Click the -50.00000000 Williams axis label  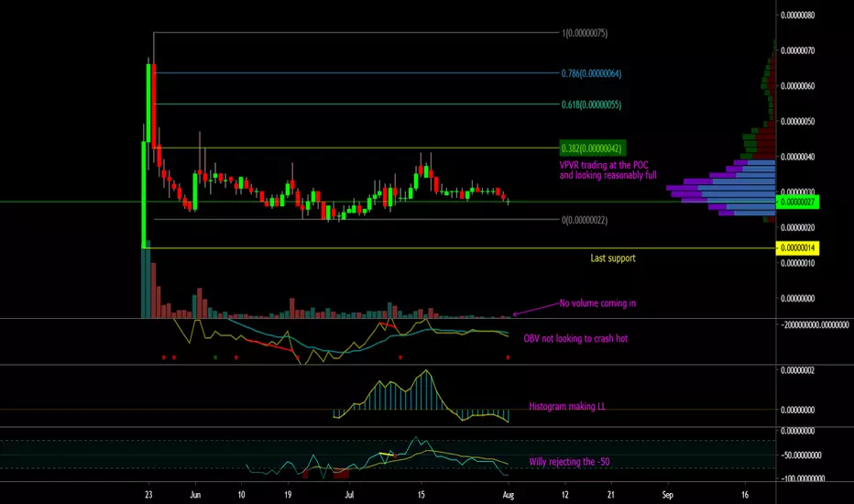click(x=801, y=455)
